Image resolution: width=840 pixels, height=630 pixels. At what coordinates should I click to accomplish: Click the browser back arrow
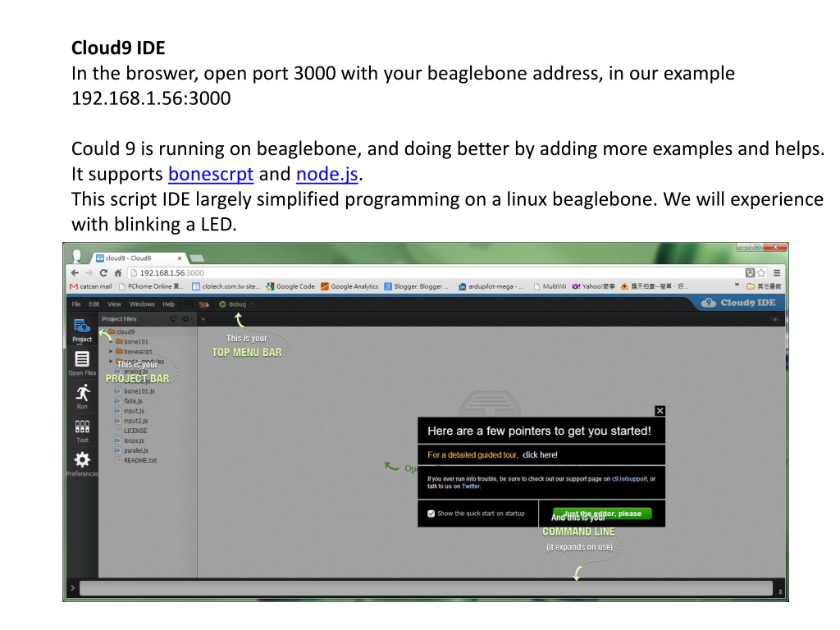point(75,272)
